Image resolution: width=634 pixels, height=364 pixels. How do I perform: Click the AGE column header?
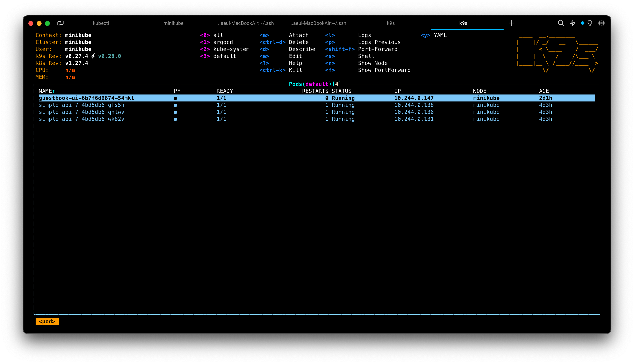(544, 91)
